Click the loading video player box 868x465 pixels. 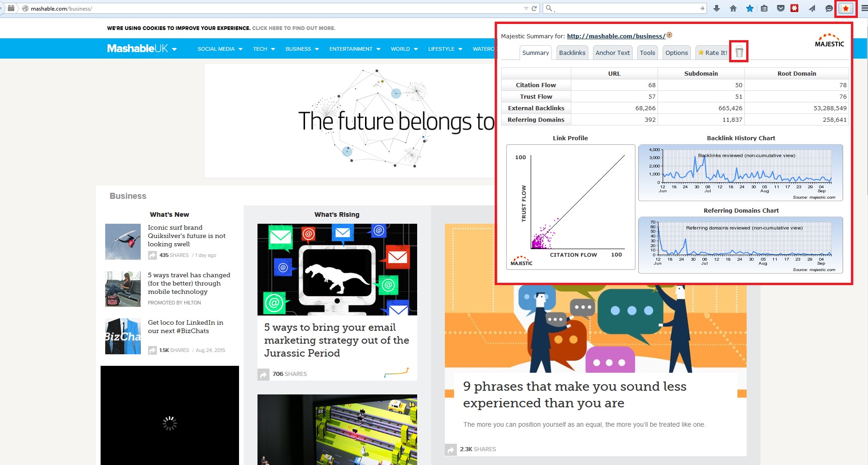click(x=170, y=415)
